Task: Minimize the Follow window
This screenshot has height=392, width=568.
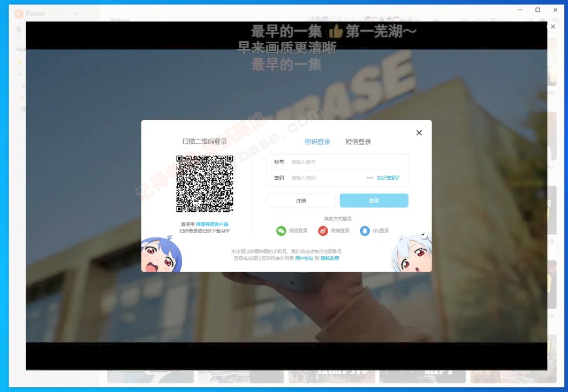Action: point(520,10)
